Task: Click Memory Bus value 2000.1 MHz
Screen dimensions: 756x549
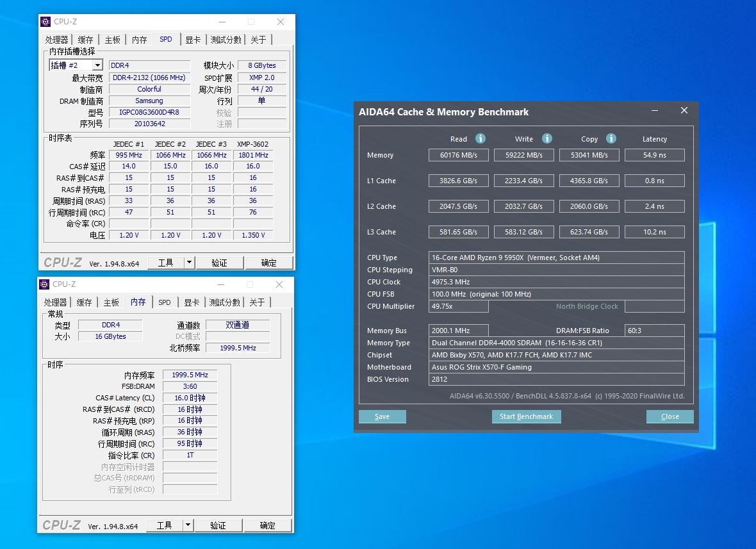Action: [x=459, y=331]
